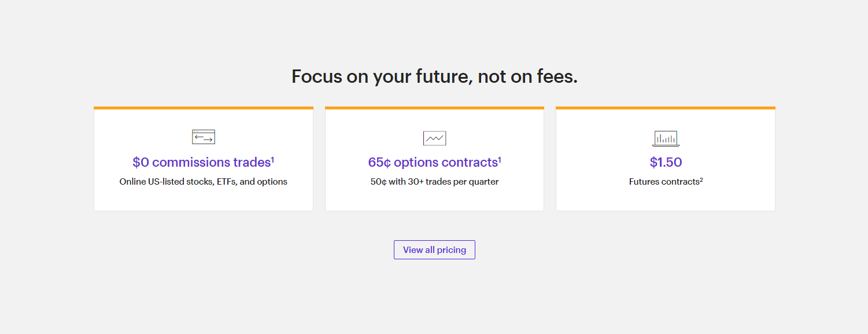Open the "$0 commissions trades" heading link
Screen dimensions: 868x334
point(201,163)
